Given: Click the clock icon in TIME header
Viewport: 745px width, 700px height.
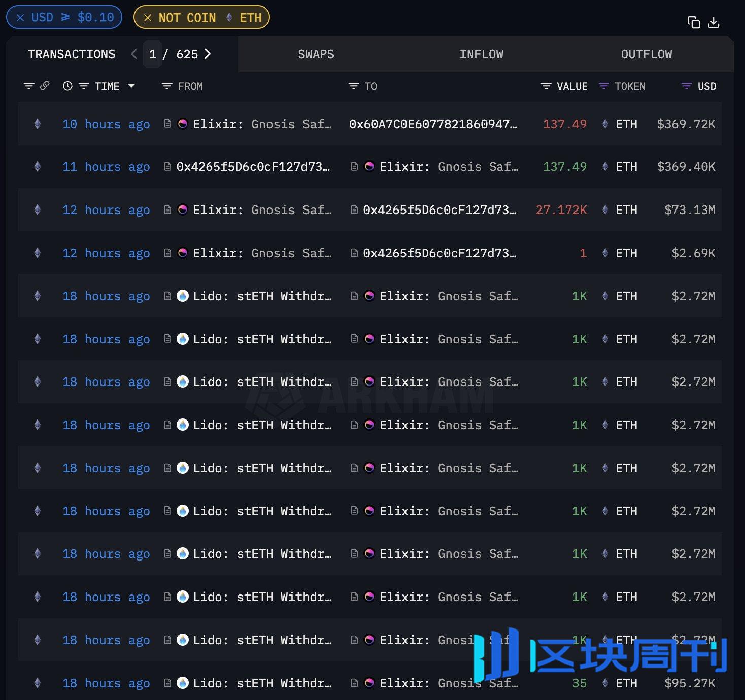Looking at the screenshot, I should pyautogui.click(x=67, y=86).
